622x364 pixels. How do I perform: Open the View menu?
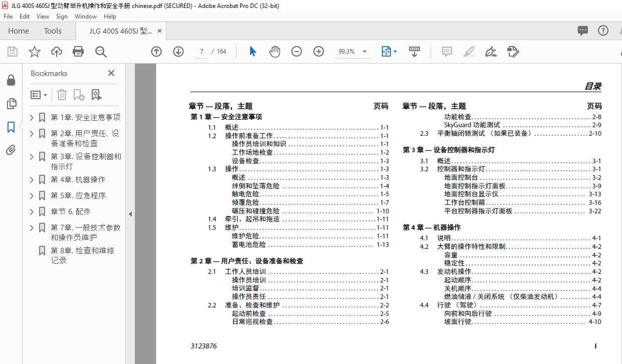tap(43, 17)
